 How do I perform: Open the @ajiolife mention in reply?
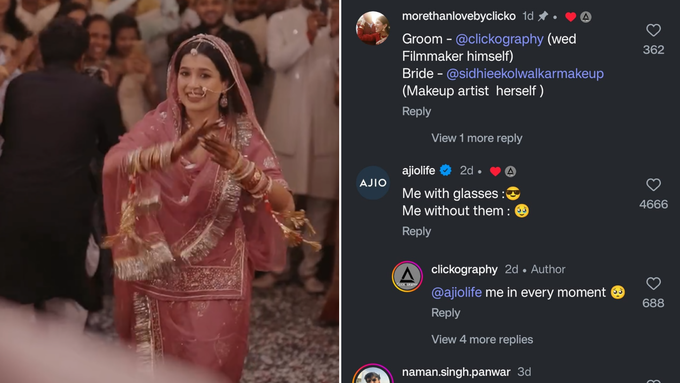(x=456, y=292)
